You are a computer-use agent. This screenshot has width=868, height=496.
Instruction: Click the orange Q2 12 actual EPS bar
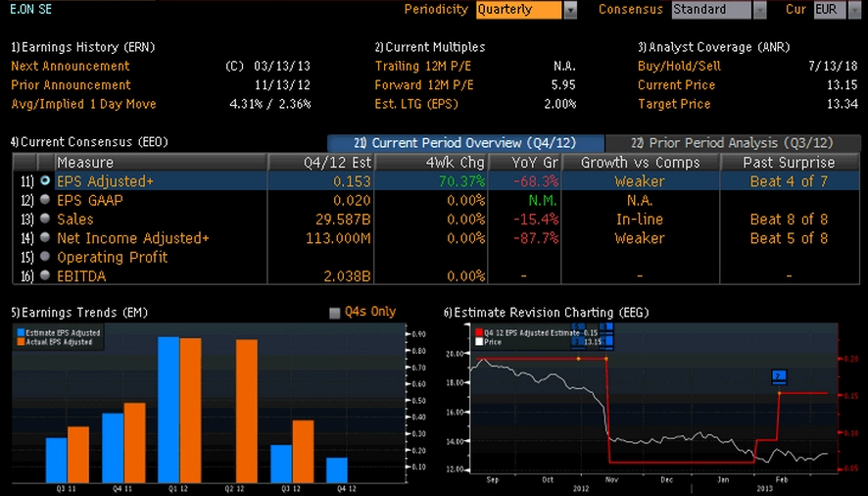coord(246,411)
